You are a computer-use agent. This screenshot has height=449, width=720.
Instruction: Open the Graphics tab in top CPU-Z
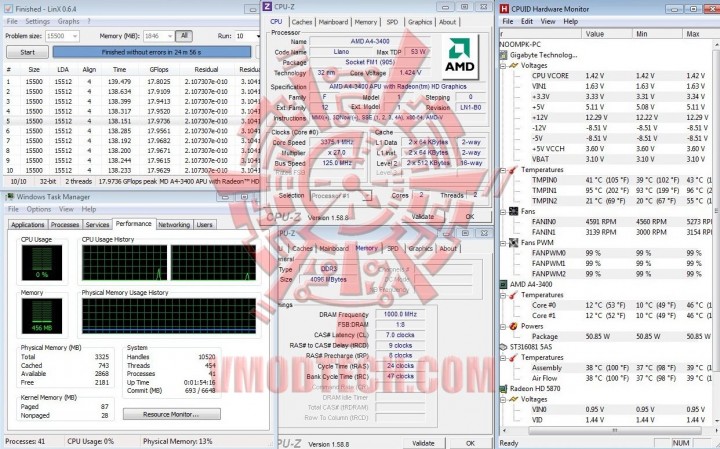(420, 22)
